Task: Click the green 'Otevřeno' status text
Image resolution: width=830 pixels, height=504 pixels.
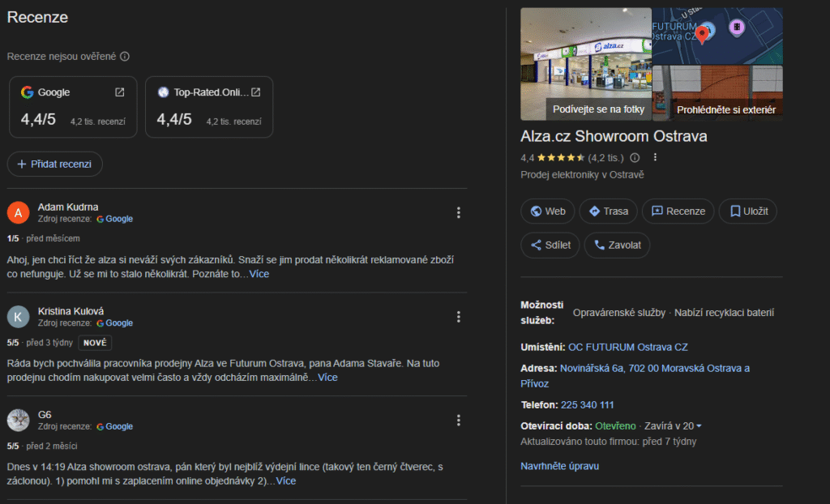Action: coord(615,425)
